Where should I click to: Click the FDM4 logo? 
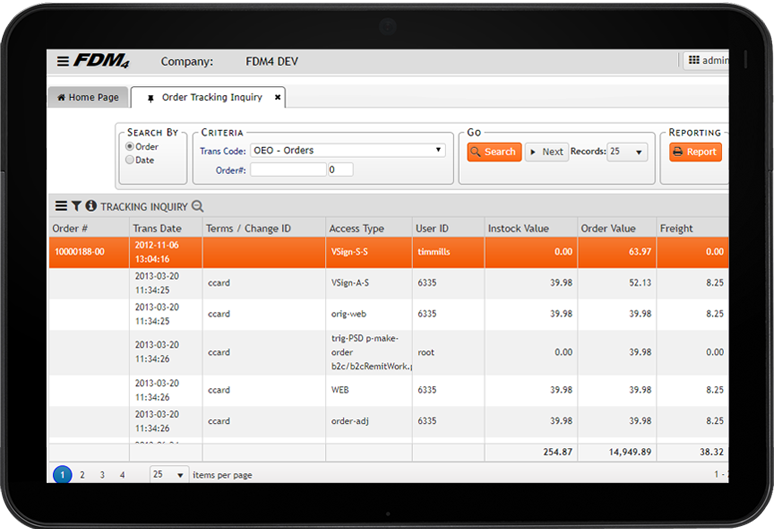pos(102,61)
